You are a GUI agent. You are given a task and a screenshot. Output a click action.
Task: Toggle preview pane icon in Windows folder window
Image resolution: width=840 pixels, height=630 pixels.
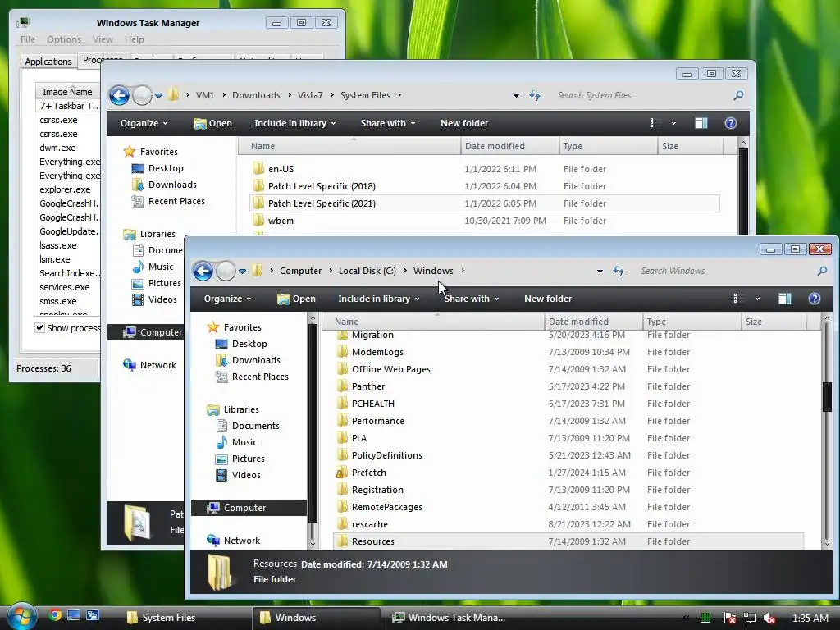[x=784, y=299]
